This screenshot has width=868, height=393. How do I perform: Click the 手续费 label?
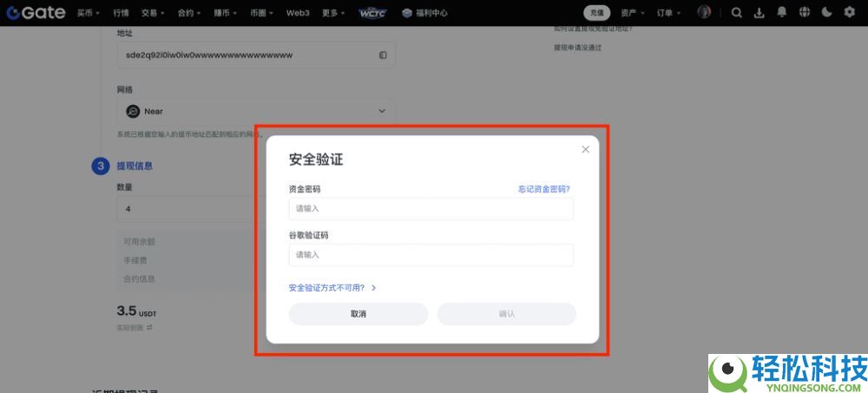point(135,260)
